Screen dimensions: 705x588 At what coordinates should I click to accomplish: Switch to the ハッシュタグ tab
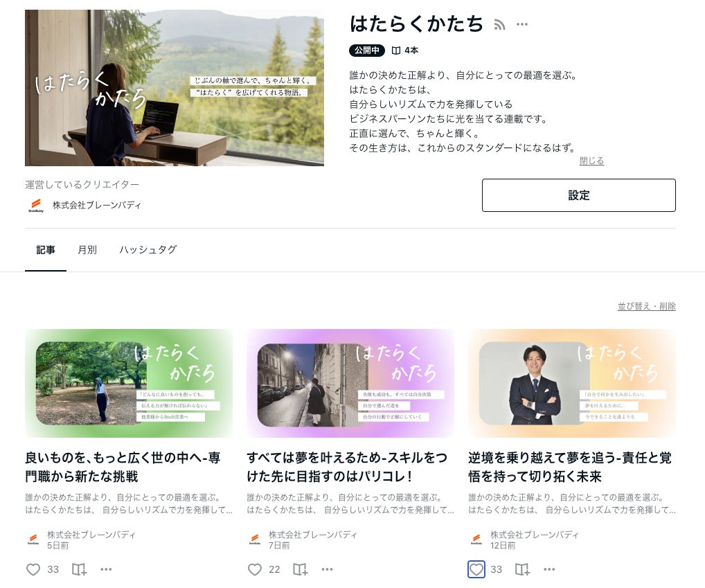[x=148, y=250]
